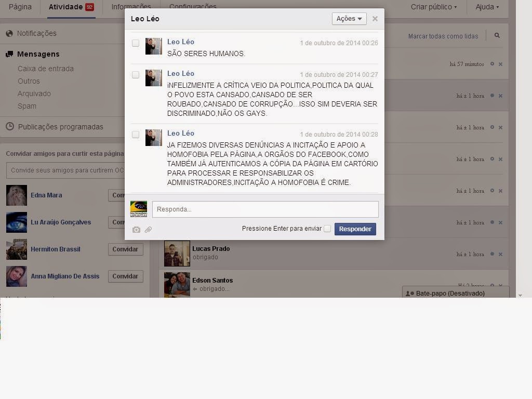The width and height of the screenshot is (532, 399).
Task: Click the page scrollbar down arrow
Action: pos(521,296)
